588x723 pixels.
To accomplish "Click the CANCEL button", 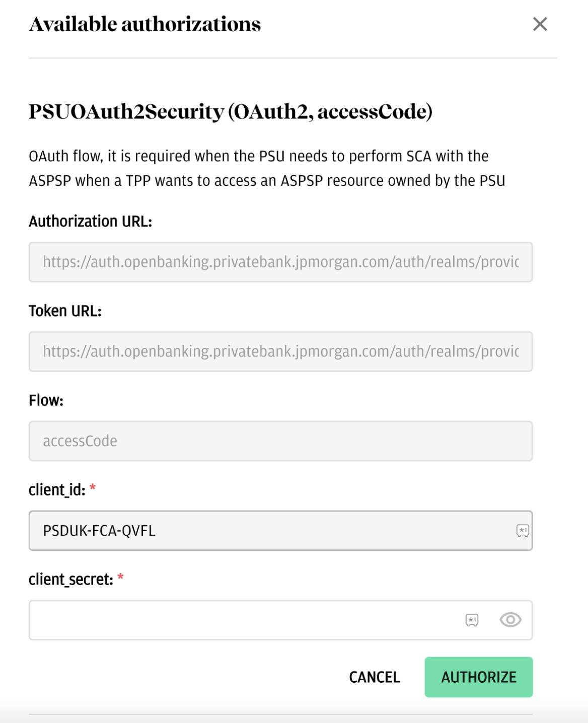I will pyautogui.click(x=375, y=677).
